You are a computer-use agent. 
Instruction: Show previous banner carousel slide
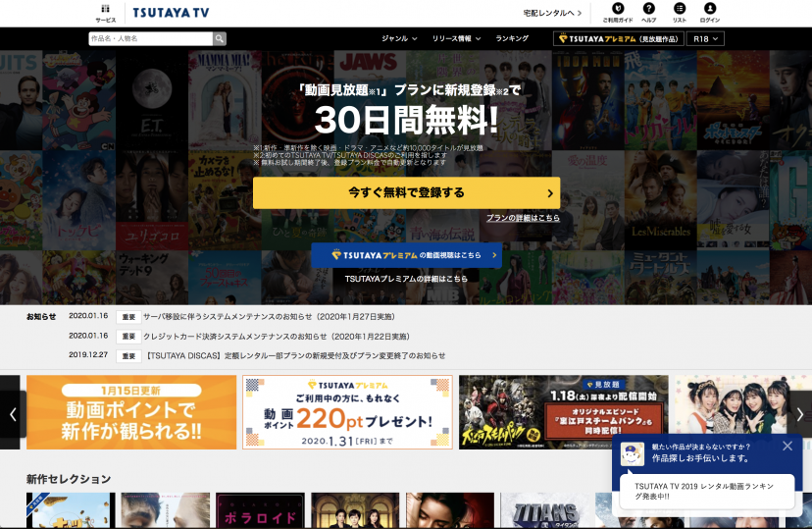(13, 414)
